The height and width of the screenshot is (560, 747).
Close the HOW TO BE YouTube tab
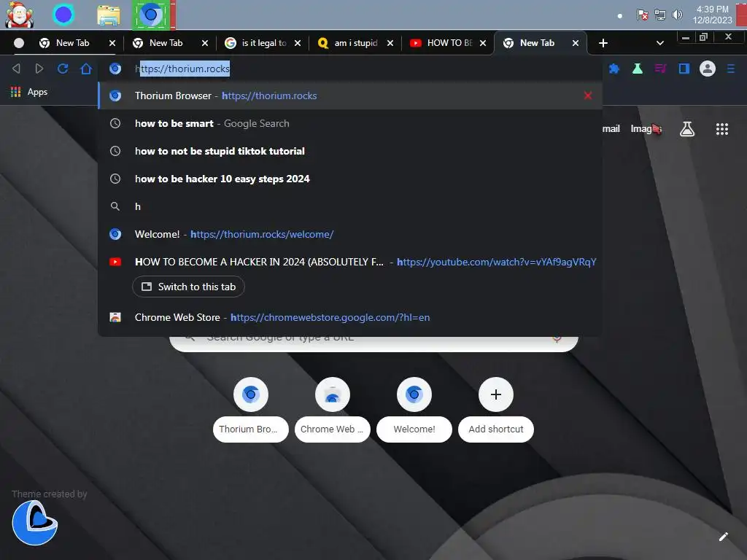[483, 43]
